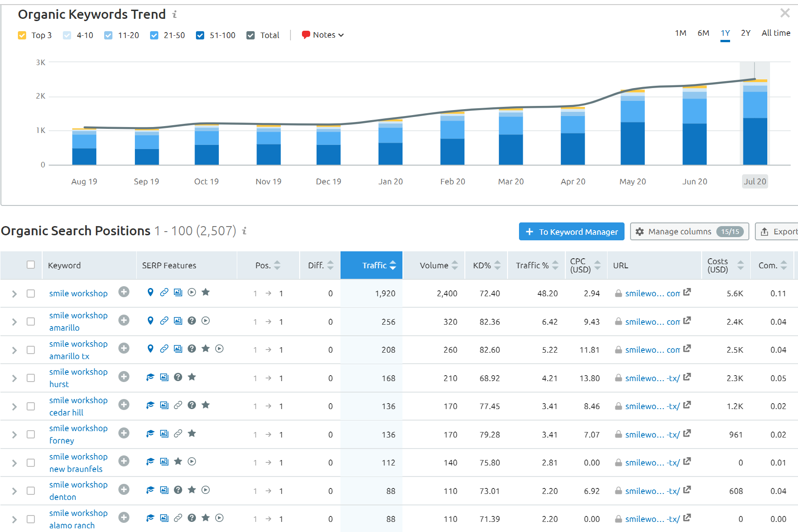Show All time chart range

(x=776, y=33)
